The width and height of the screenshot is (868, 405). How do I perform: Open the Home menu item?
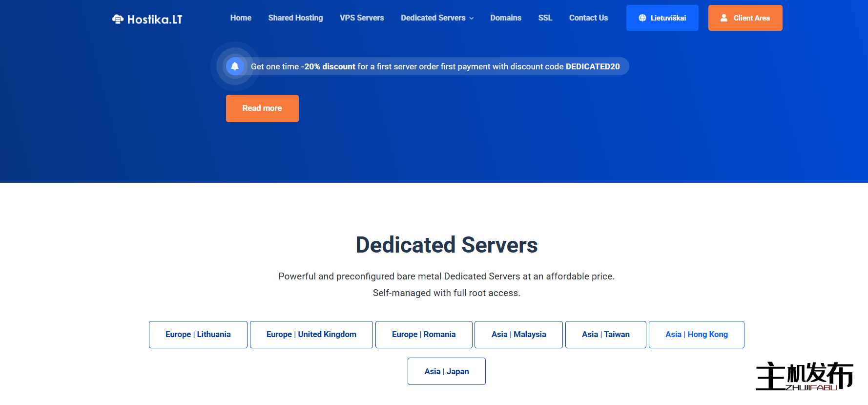click(x=241, y=18)
